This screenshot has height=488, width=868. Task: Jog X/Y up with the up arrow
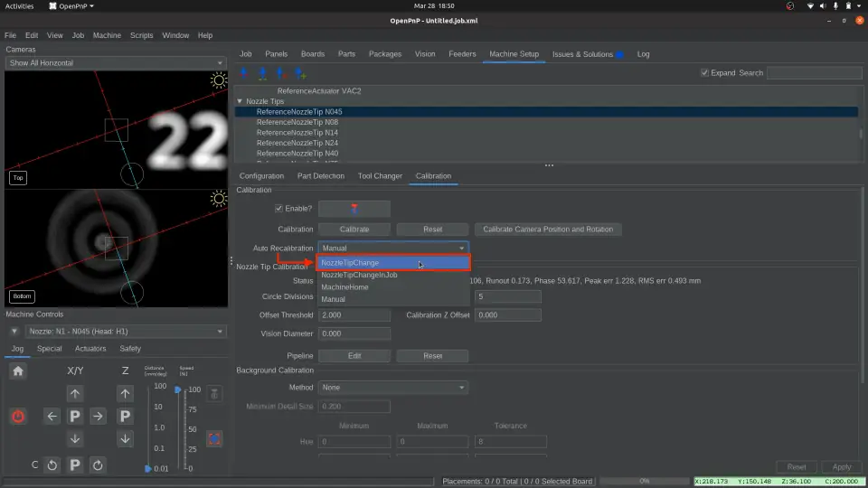tap(75, 393)
